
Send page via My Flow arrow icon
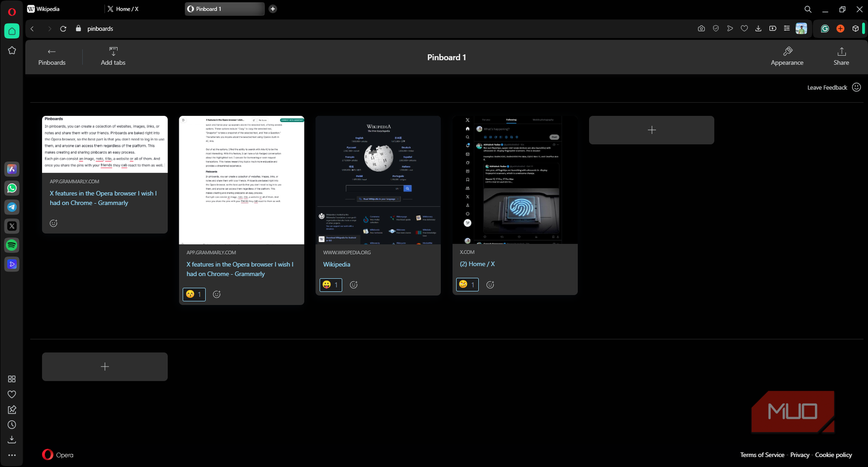tap(730, 28)
